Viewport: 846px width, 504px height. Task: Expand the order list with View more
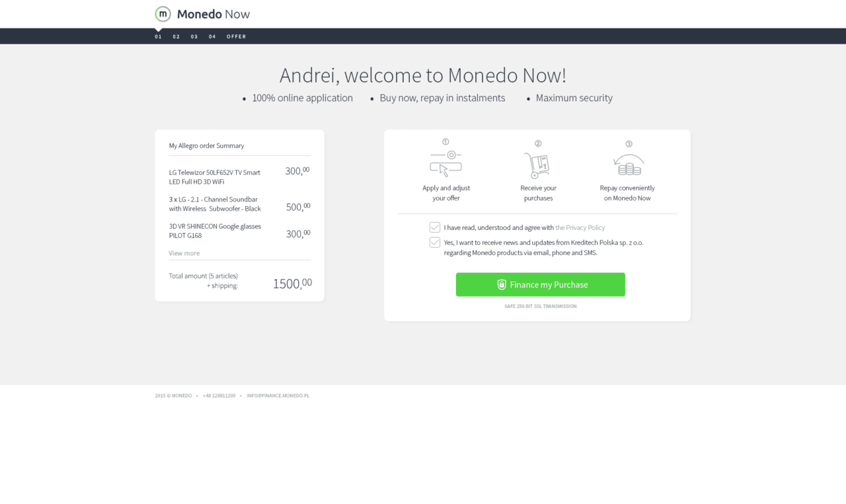pos(184,253)
